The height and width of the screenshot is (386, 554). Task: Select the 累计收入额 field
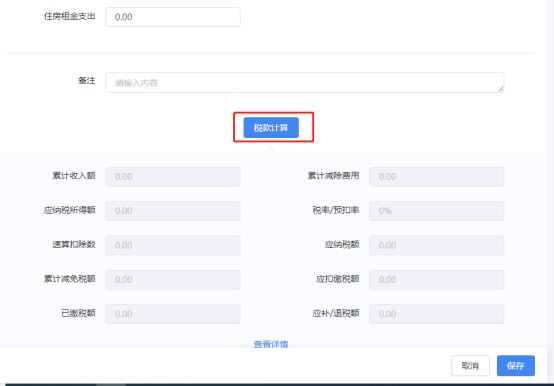(x=173, y=177)
